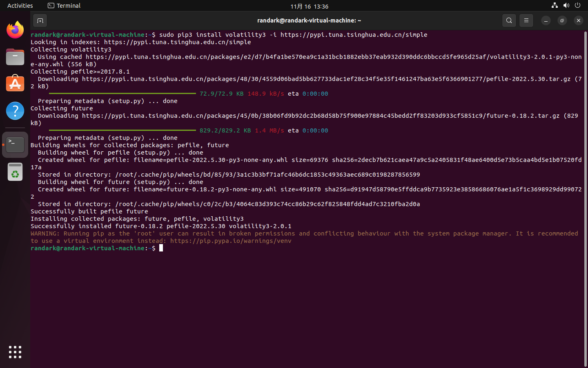Show Applications grid
This screenshot has height=368, width=588.
(x=15, y=352)
